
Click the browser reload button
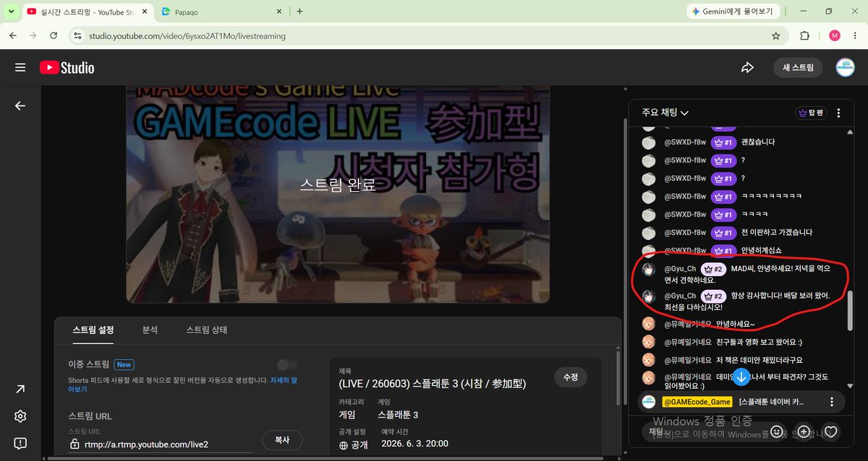click(x=54, y=35)
